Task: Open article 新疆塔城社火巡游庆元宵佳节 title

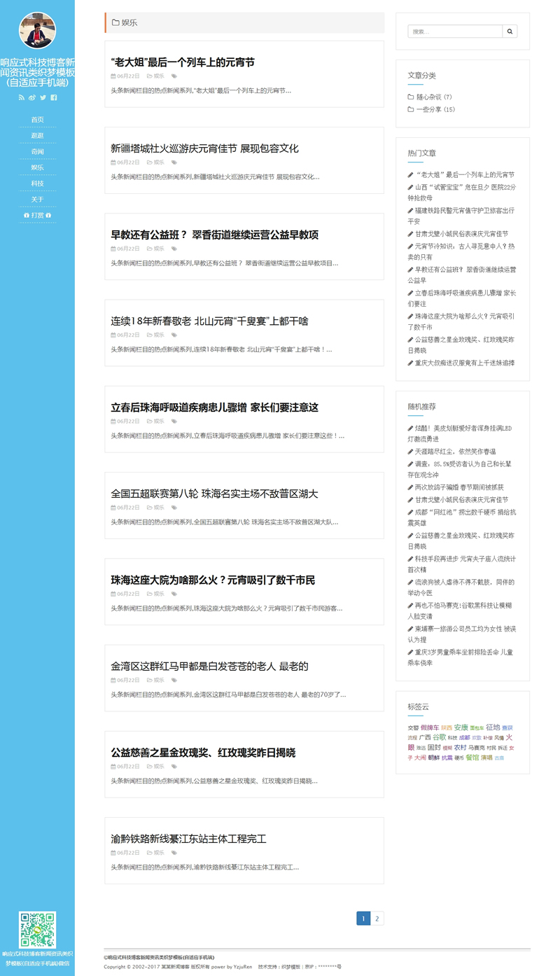Action: click(x=204, y=148)
